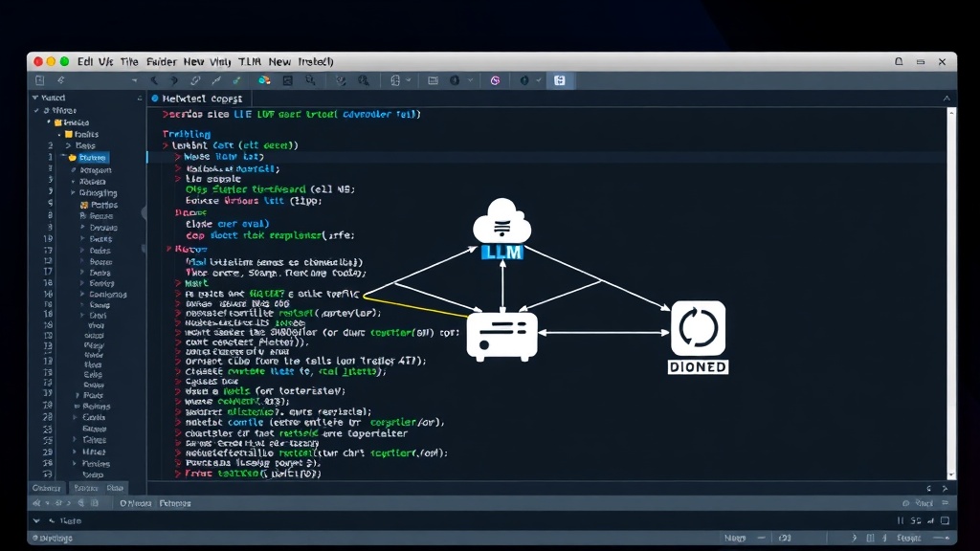
Task: Click the image icon in toolbar
Action: 287,80
